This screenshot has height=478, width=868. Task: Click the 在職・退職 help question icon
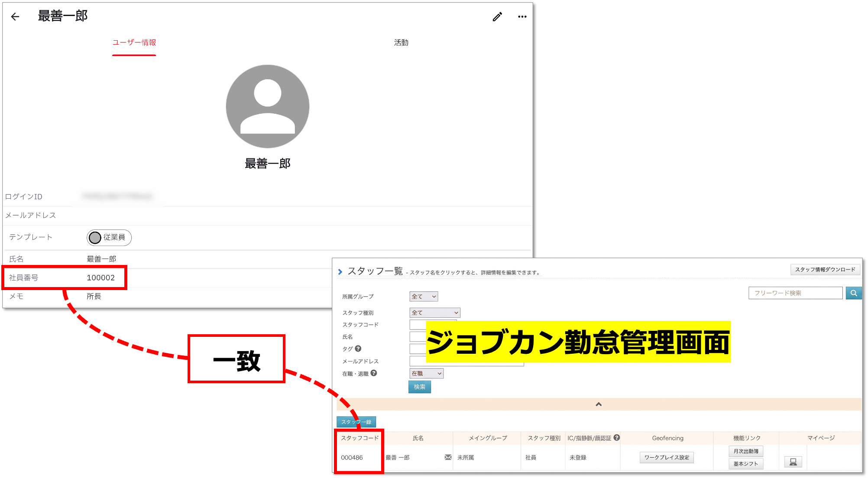[374, 373]
